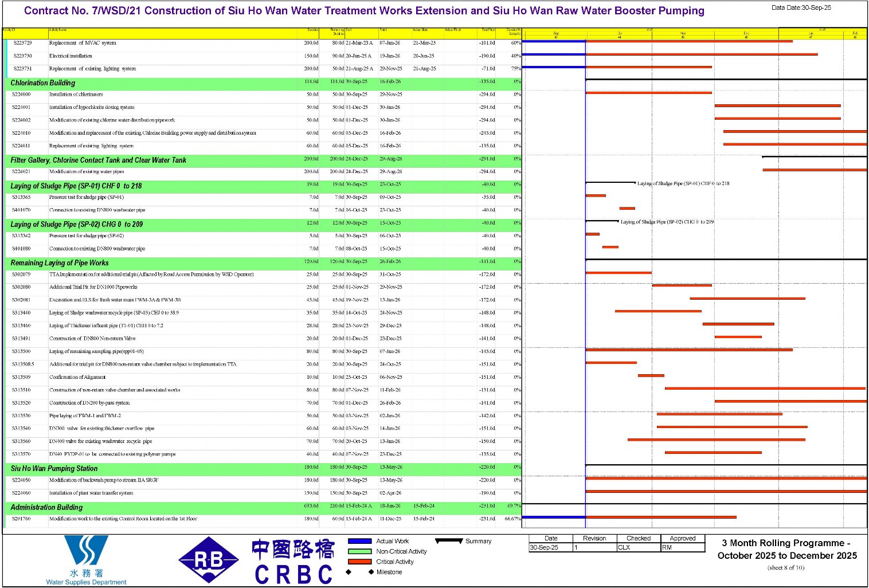Select the 3 Month Rolling Programme title

pos(787,549)
